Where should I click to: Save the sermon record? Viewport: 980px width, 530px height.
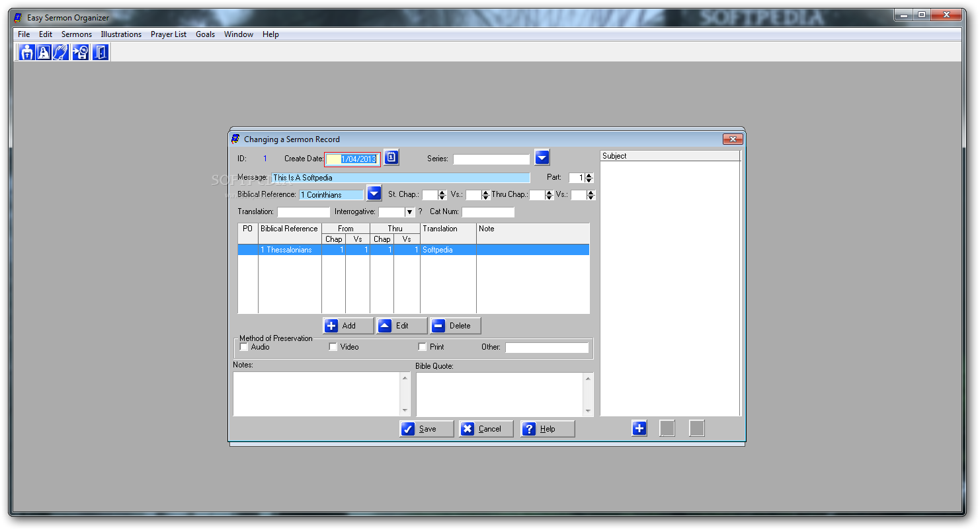pos(427,429)
